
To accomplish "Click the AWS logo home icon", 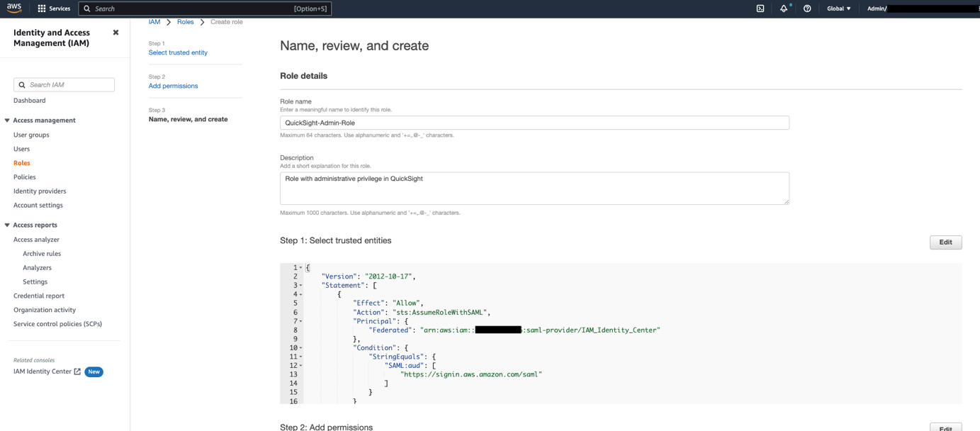I will click(14, 9).
